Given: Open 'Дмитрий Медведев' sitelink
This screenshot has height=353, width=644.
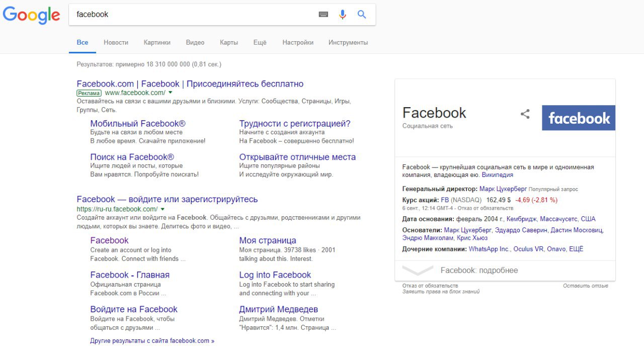Looking at the screenshot, I should (279, 309).
